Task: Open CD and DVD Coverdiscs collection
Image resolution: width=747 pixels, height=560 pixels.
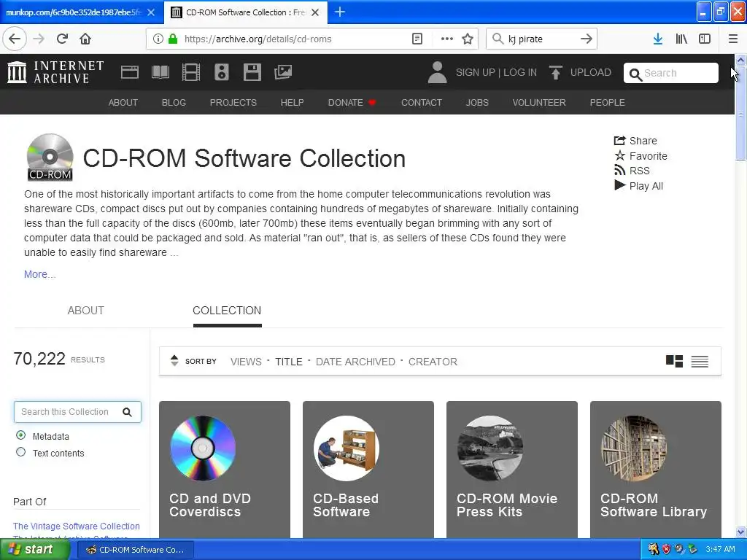Action: [x=225, y=470]
